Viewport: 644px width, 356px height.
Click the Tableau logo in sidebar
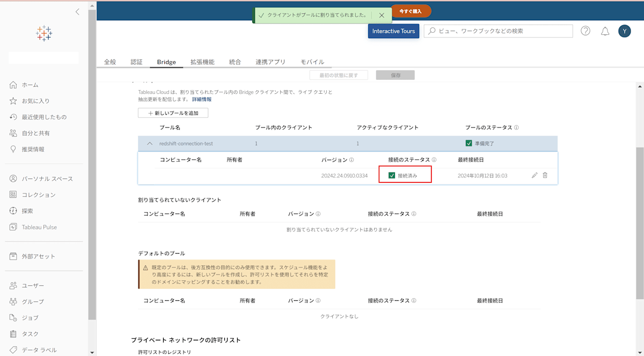tap(44, 33)
